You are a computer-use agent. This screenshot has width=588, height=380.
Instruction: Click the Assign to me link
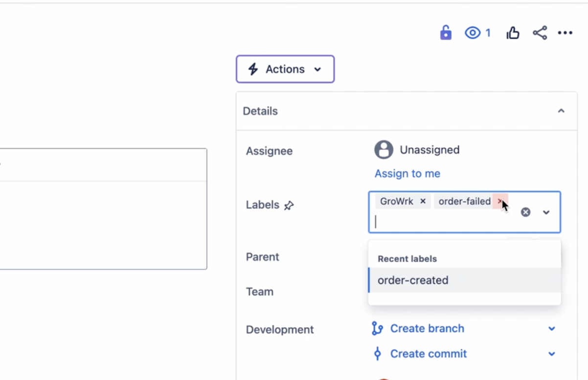click(407, 173)
